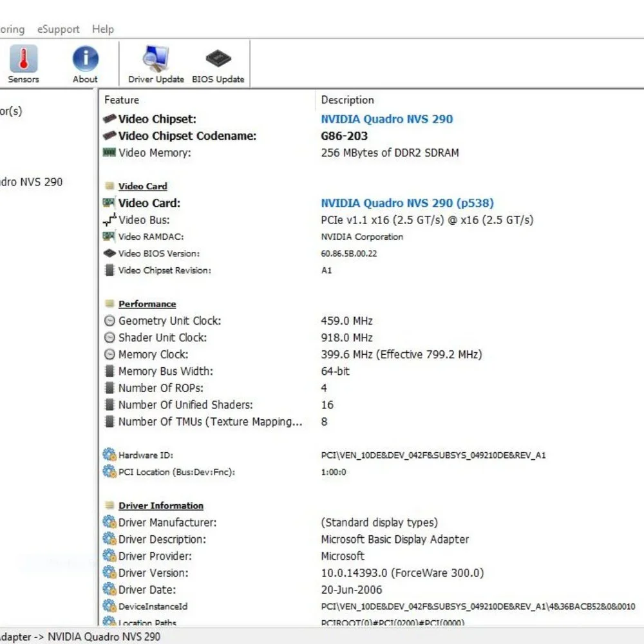Select the 459.0 MHz geometry clock value
644x644 pixels.
pyautogui.click(x=346, y=321)
